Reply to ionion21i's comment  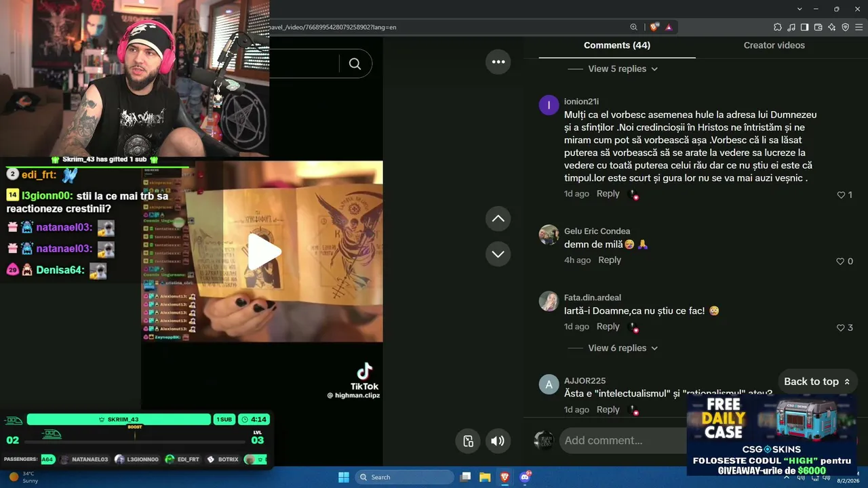pyautogui.click(x=608, y=194)
